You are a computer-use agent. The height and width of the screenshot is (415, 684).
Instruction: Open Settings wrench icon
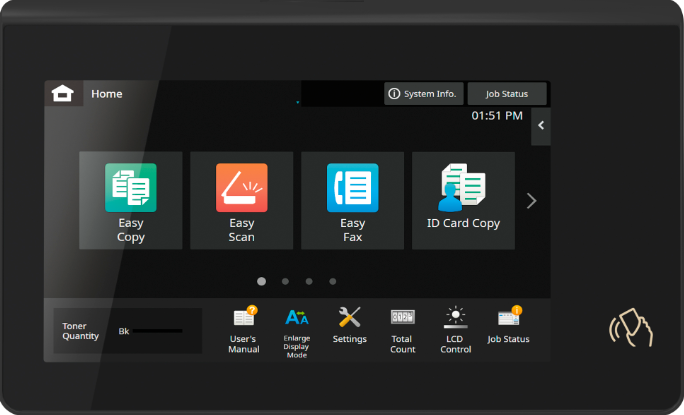[x=349, y=326]
